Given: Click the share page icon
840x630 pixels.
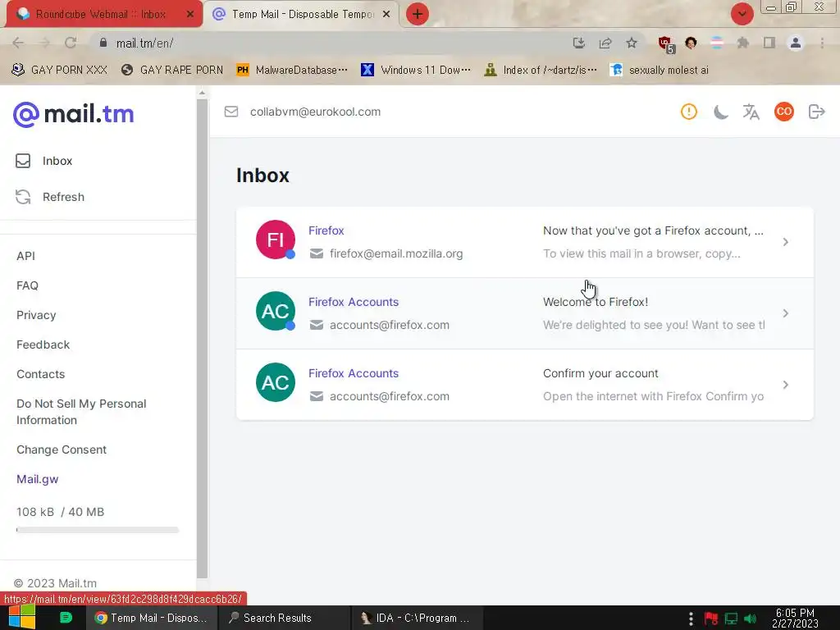Looking at the screenshot, I should tap(605, 43).
